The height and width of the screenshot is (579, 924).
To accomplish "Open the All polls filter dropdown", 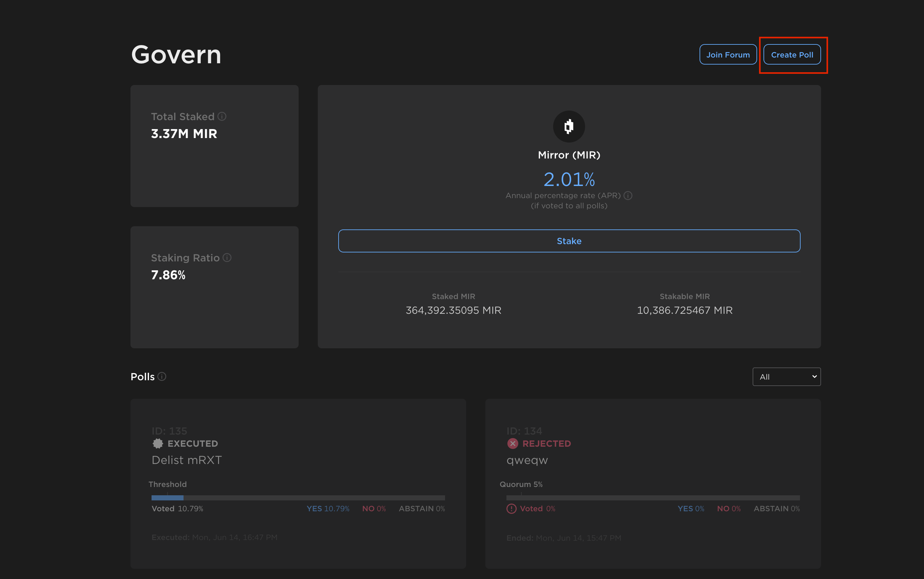I will coord(786,377).
